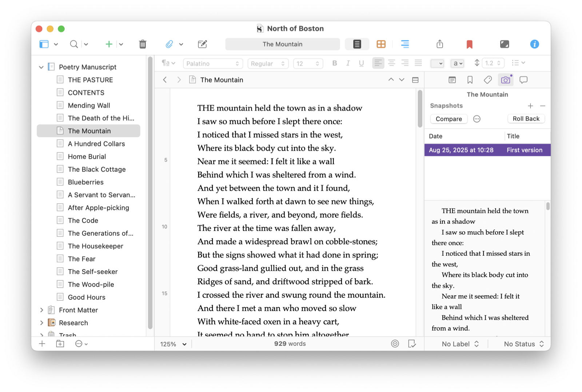
Task: Click the green plus add icon
Action: point(109,44)
